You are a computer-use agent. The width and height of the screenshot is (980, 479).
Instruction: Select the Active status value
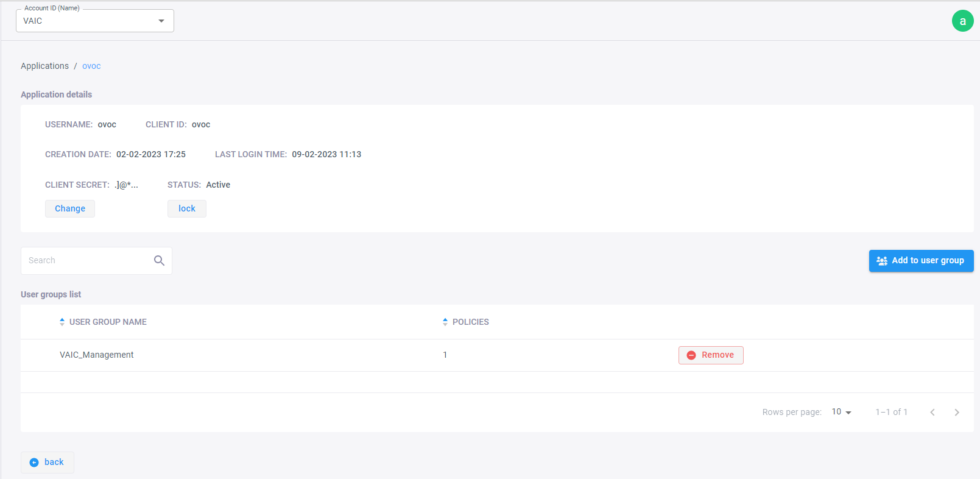(x=218, y=185)
